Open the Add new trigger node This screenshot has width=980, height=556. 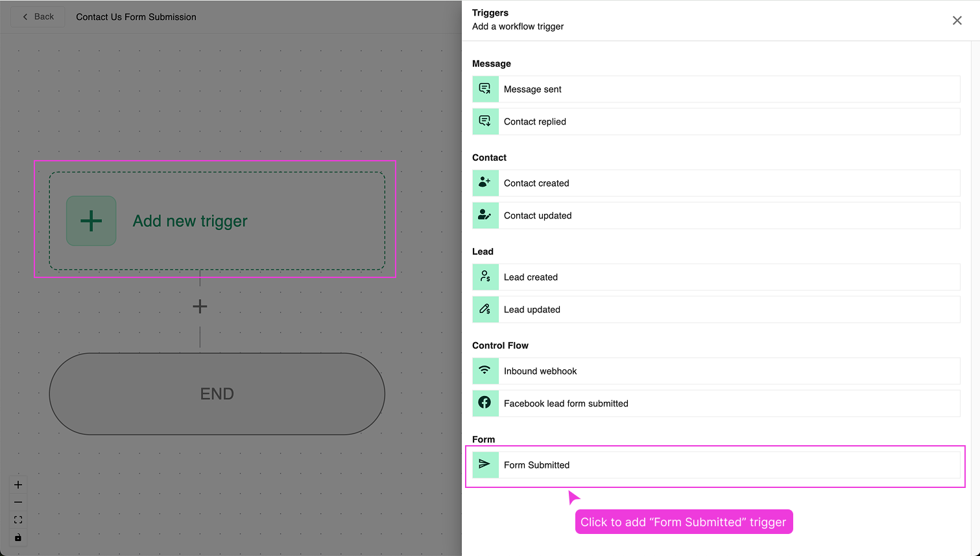point(216,220)
